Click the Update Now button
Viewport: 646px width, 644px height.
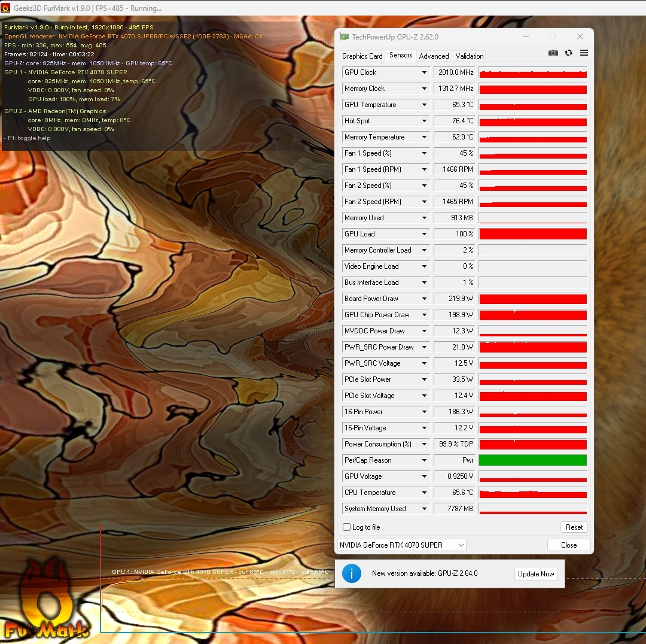click(x=535, y=573)
